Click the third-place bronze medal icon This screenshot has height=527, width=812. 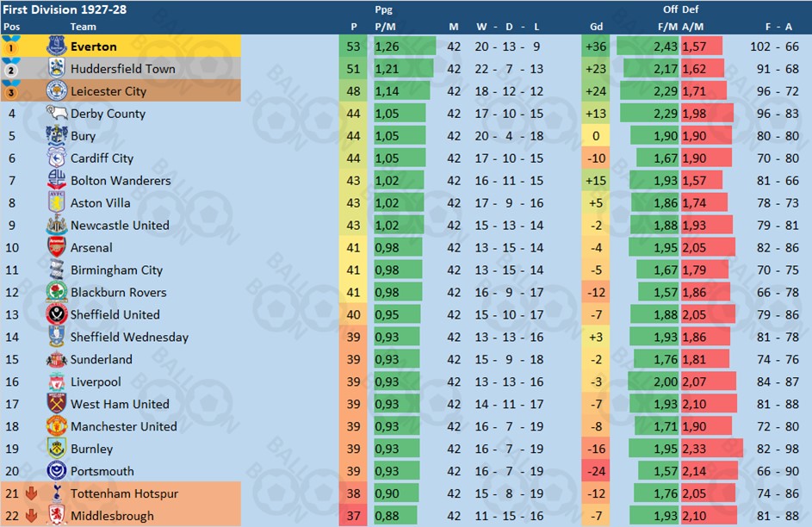coord(11,90)
